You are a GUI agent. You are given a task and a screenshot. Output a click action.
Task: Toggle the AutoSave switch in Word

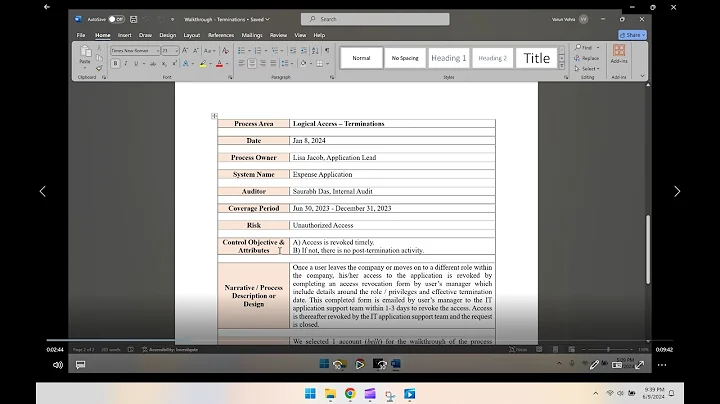pos(116,19)
